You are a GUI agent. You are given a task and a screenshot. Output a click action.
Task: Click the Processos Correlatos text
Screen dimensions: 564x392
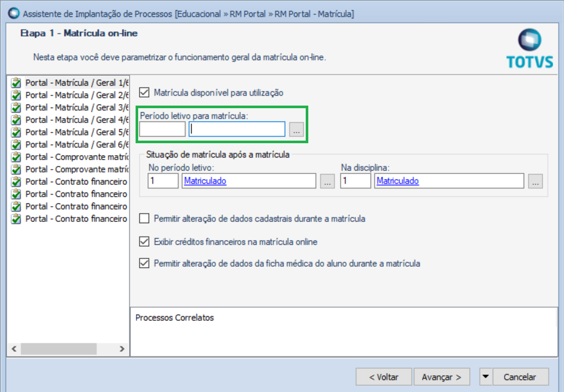click(174, 318)
